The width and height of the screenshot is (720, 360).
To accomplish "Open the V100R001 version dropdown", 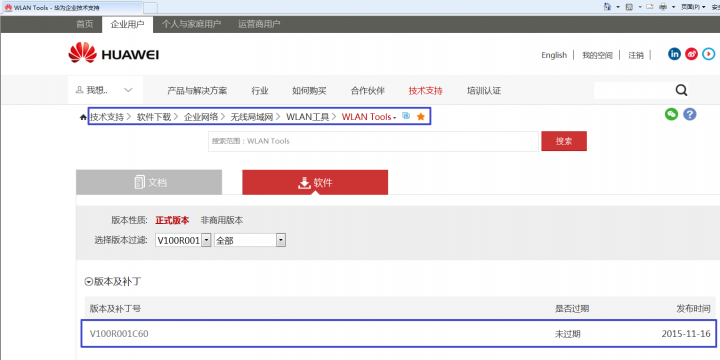I will (x=183, y=240).
